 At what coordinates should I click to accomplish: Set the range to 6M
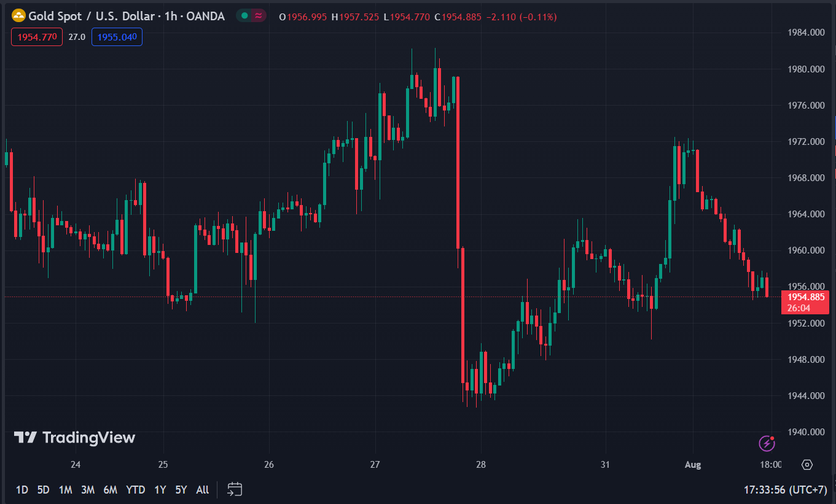(110, 490)
